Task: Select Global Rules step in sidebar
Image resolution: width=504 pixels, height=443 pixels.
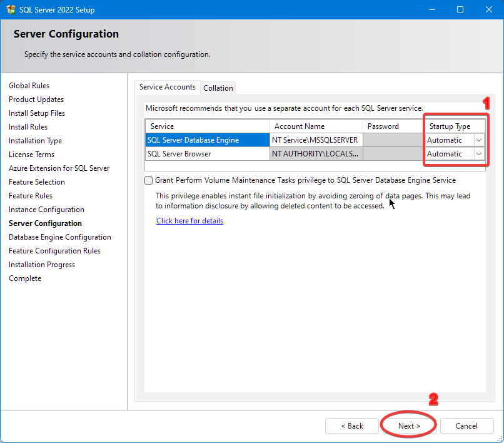Action: (29, 86)
